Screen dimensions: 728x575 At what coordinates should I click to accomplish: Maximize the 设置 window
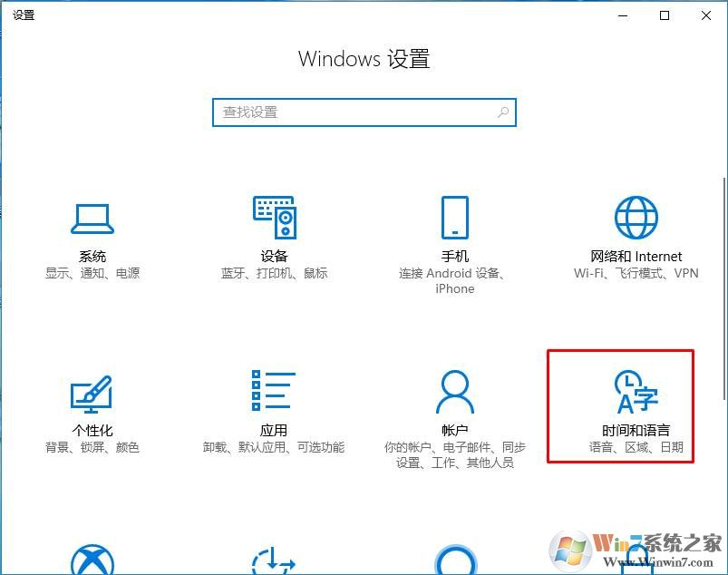665,15
